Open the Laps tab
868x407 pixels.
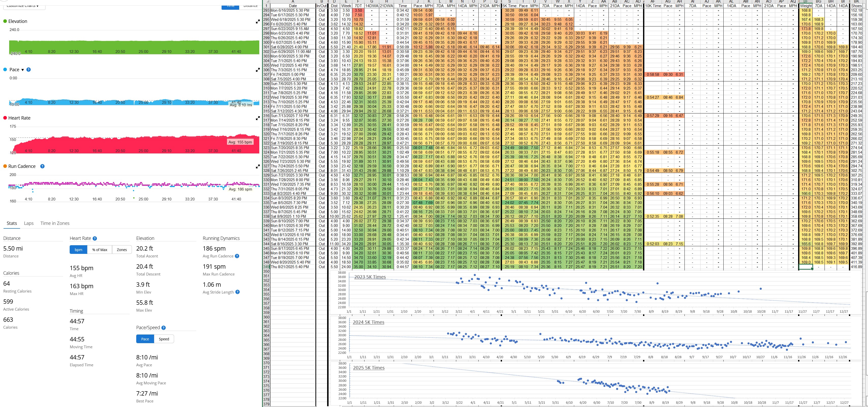point(29,223)
